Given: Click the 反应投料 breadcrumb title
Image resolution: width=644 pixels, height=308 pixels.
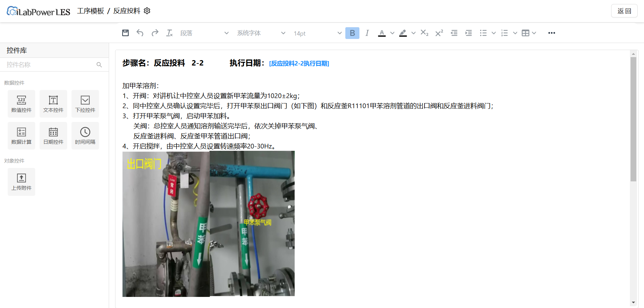Looking at the screenshot, I should pyautogui.click(x=127, y=11).
